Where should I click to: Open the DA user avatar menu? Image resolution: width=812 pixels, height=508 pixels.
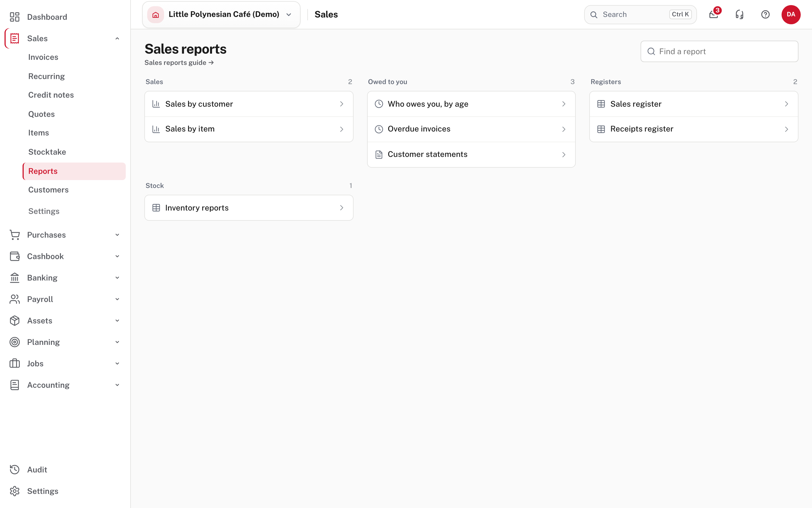point(791,14)
